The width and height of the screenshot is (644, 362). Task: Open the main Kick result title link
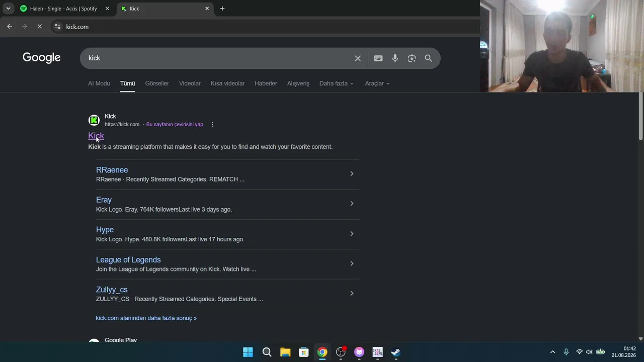[x=96, y=136]
